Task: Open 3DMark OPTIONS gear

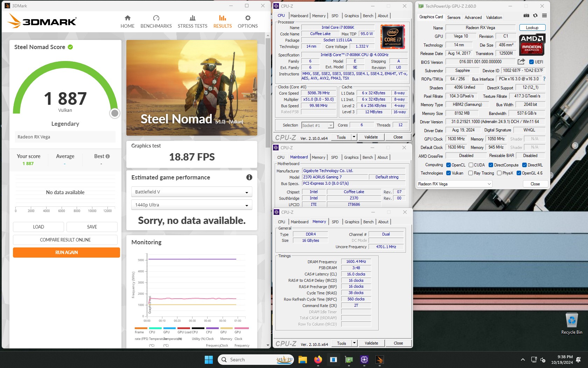Action: click(248, 22)
